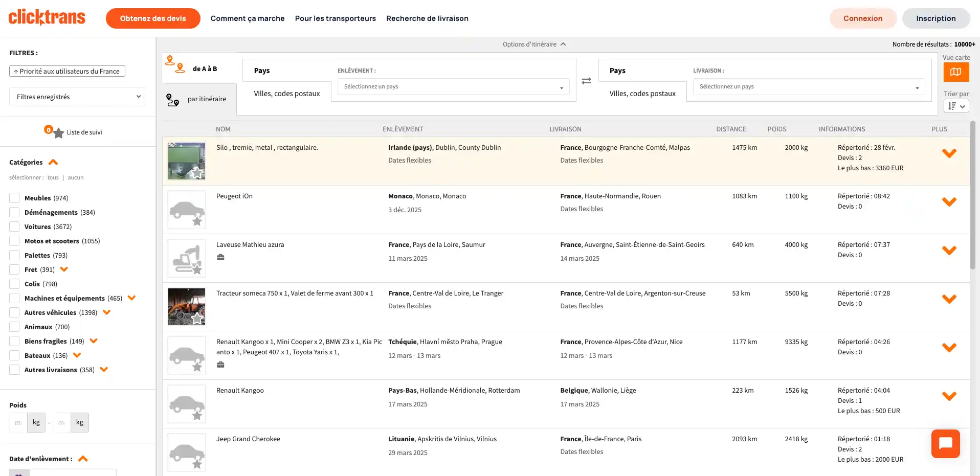This screenshot has height=476, width=980.
Task: Select the 'par itinéraire' route icon
Action: tap(173, 100)
